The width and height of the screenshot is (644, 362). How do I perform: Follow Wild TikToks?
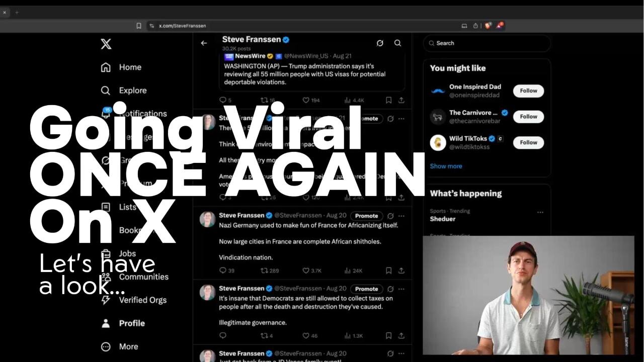pos(528,142)
